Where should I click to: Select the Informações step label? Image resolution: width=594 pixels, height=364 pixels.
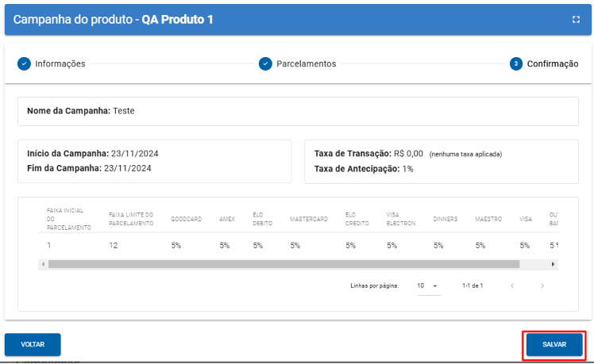pyautogui.click(x=60, y=63)
